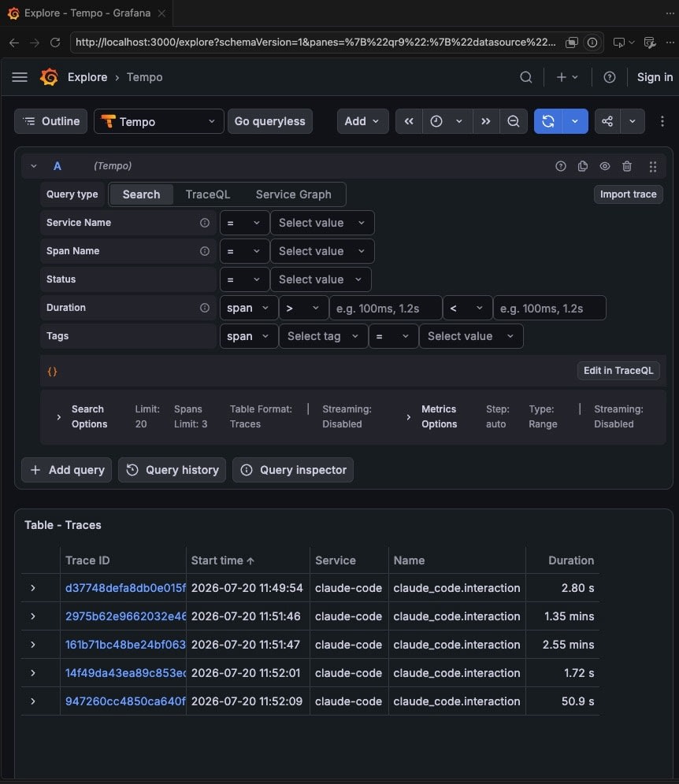Select the Explore - Tempo - Grafana browser tab
The width and height of the screenshot is (679, 784).
click(x=86, y=13)
